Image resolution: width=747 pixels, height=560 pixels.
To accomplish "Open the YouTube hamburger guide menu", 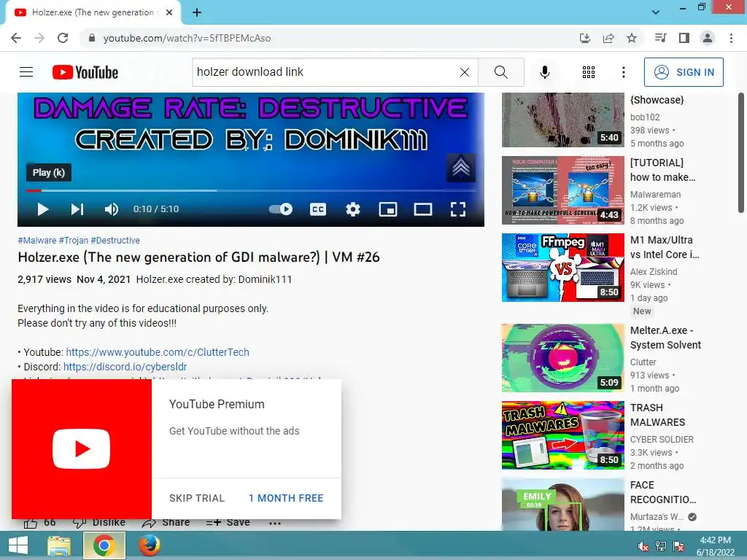I will [x=26, y=72].
